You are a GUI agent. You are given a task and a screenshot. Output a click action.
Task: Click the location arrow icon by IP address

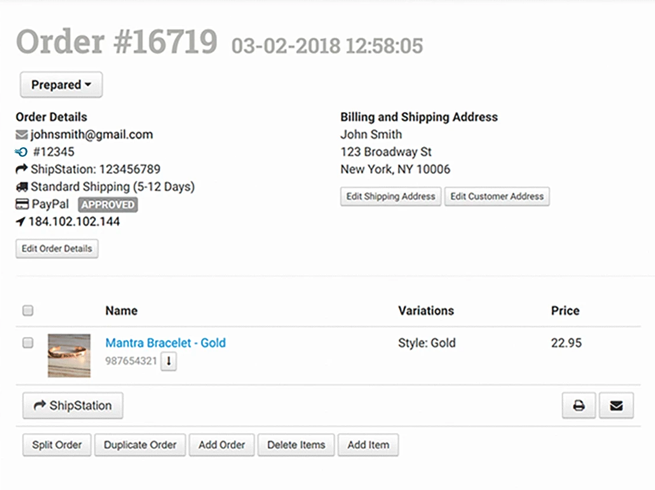click(x=20, y=221)
